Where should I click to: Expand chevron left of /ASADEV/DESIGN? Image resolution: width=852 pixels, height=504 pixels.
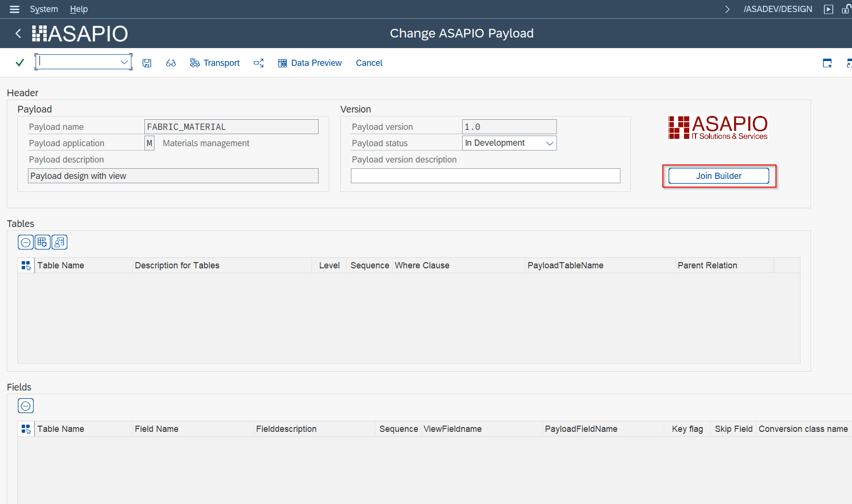pyautogui.click(x=727, y=9)
